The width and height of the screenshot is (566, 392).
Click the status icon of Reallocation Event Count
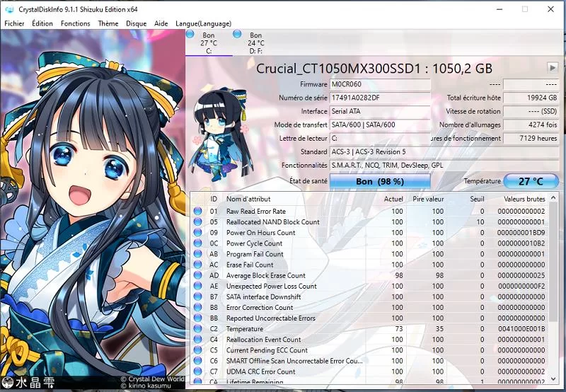(198, 340)
